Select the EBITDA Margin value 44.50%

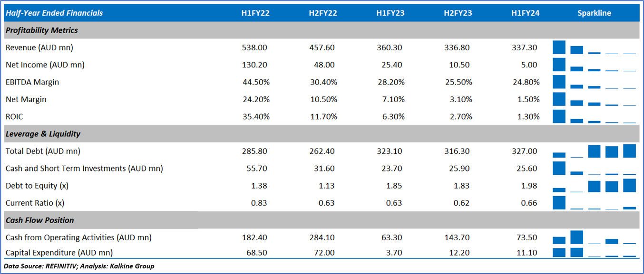click(x=255, y=82)
